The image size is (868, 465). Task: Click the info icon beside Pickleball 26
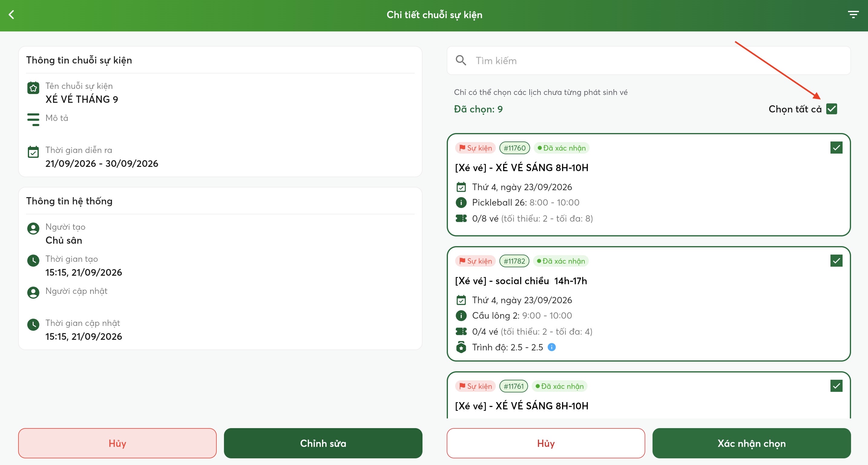[x=461, y=202]
